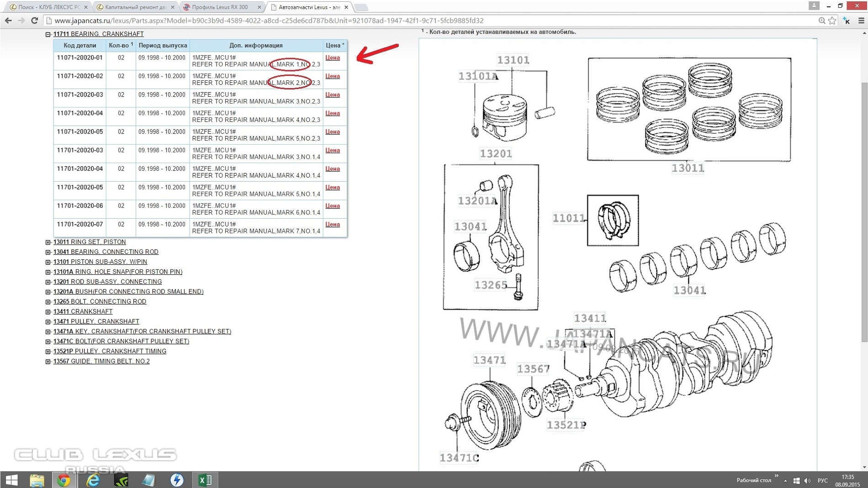Open the 13471C BOLT crankshaft pulley link
The image size is (868, 488).
(121, 341)
